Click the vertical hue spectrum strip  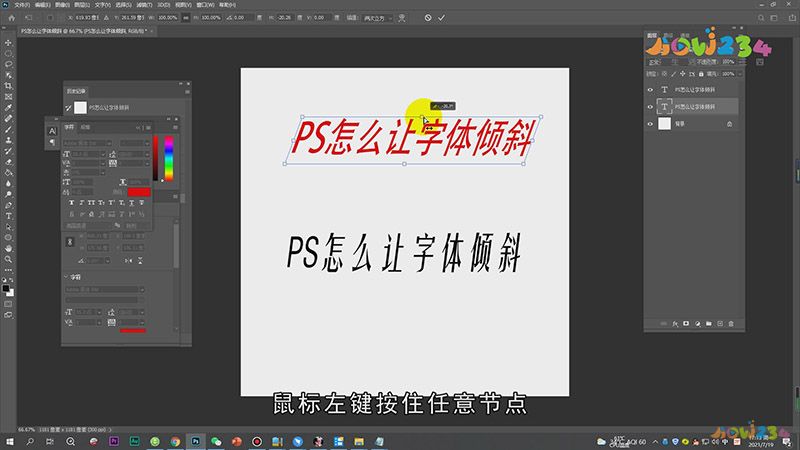click(x=168, y=158)
